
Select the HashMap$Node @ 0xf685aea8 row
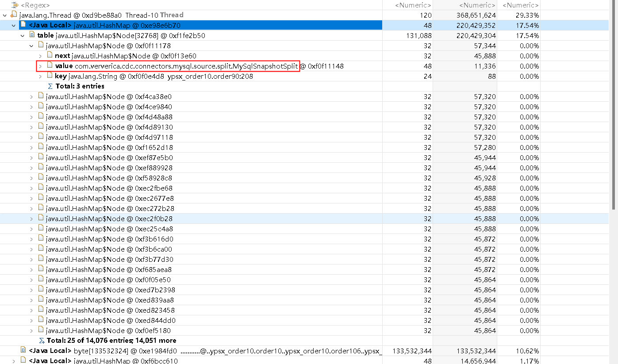tap(305, 269)
